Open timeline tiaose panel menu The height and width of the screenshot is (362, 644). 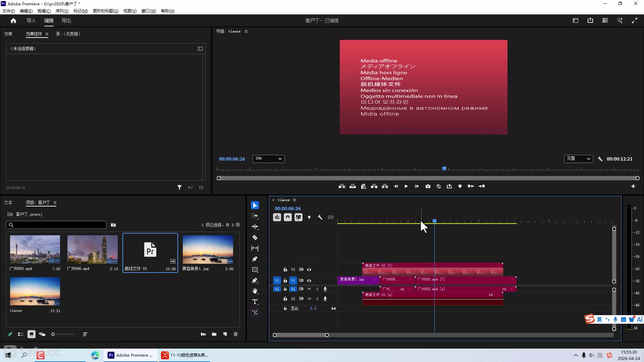click(294, 200)
